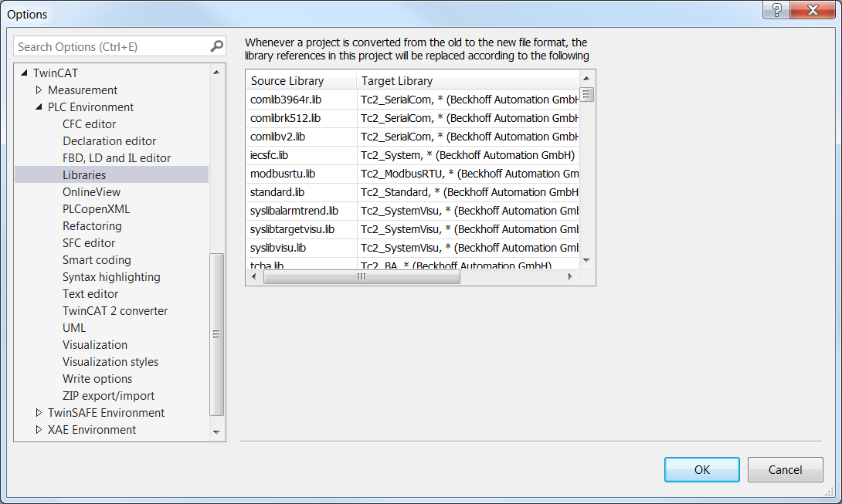
Task: Close the Options dialog window
Action: pos(813,10)
